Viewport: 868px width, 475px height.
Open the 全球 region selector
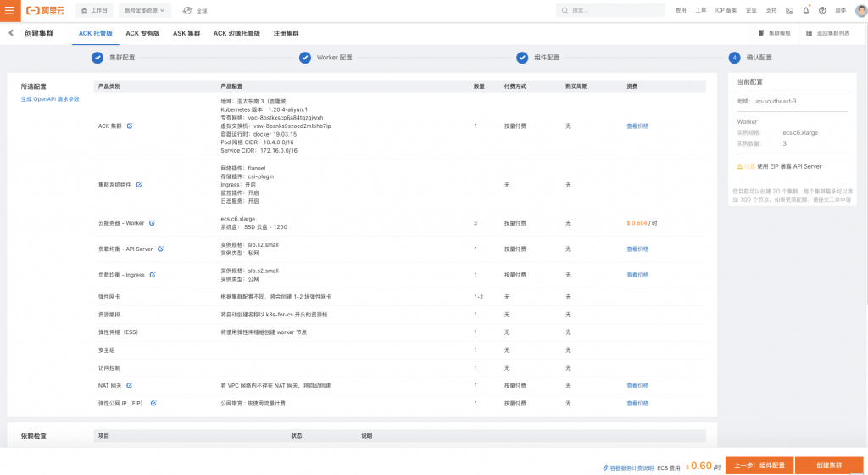pyautogui.click(x=195, y=10)
